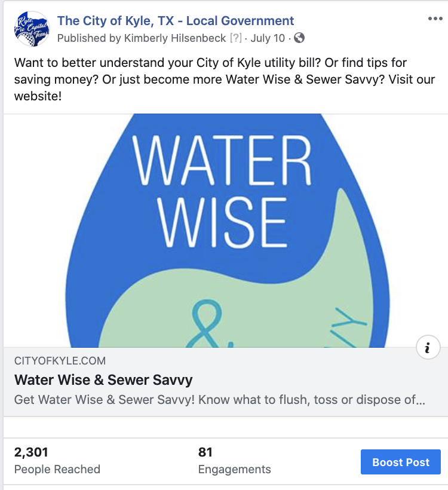Click the globe public audience icon
This screenshot has width=448, height=490.
click(299, 38)
